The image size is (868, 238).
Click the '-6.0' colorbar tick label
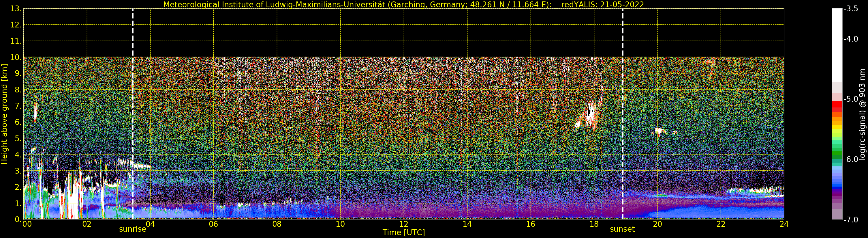(851, 159)
